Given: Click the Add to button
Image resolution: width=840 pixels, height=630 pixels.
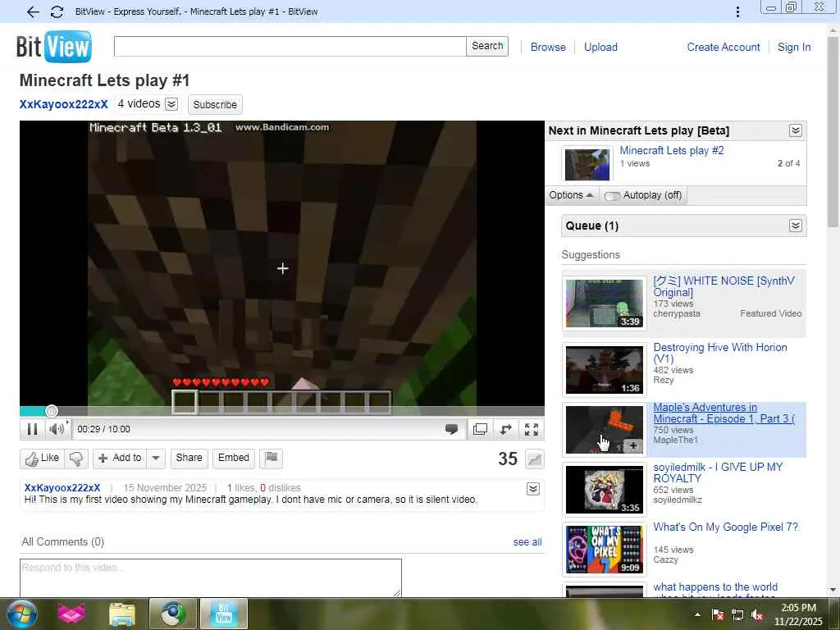Looking at the screenshot, I should click(120, 458).
